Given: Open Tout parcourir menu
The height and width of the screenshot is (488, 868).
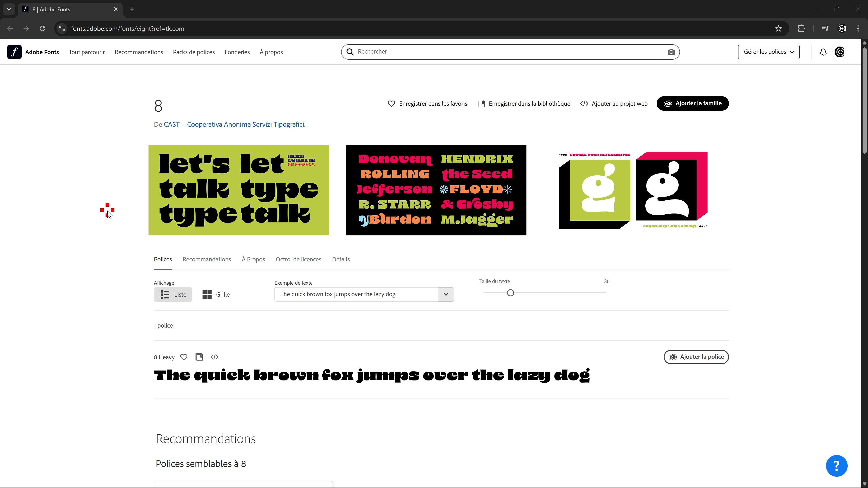Looking at the screenshot, I should pyautogui.click(x=87, y=52).
